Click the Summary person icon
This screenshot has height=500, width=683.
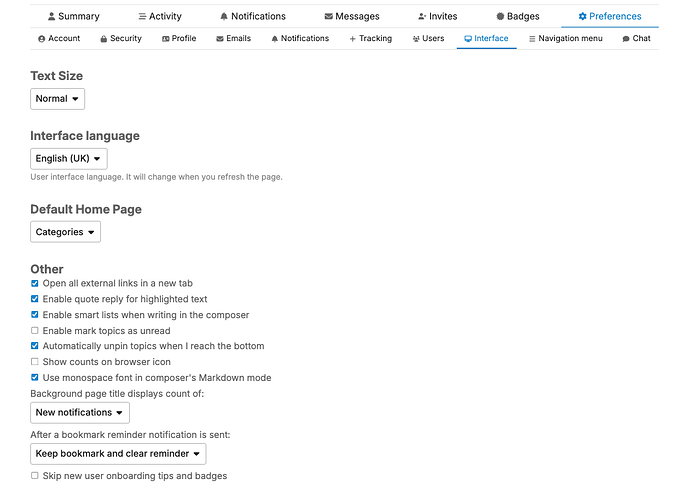click(51, 17)
